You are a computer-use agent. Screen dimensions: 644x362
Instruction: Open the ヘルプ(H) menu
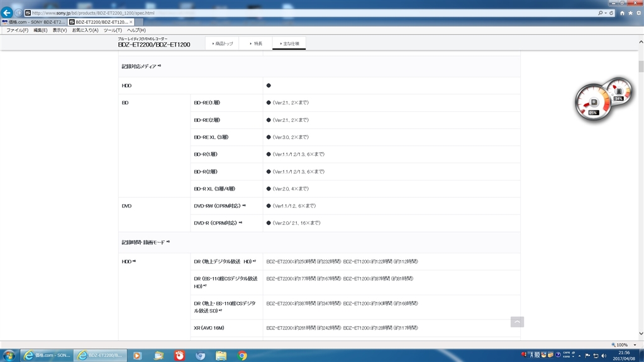[136, 30]
